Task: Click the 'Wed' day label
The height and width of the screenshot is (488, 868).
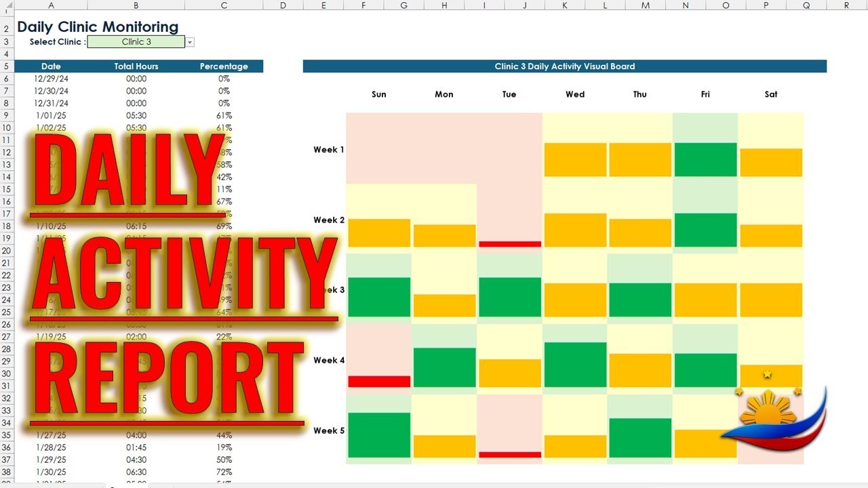Action: [x=575, y=94]
